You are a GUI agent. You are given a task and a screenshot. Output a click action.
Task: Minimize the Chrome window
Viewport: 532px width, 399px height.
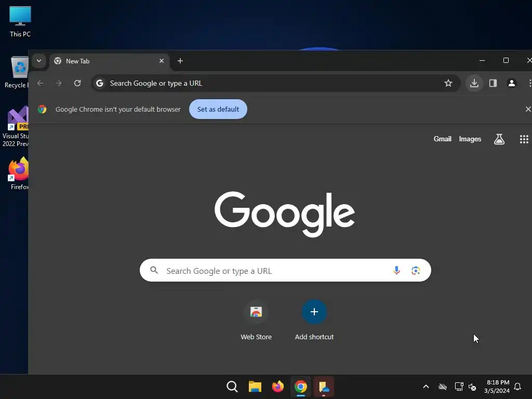[482, 60]
